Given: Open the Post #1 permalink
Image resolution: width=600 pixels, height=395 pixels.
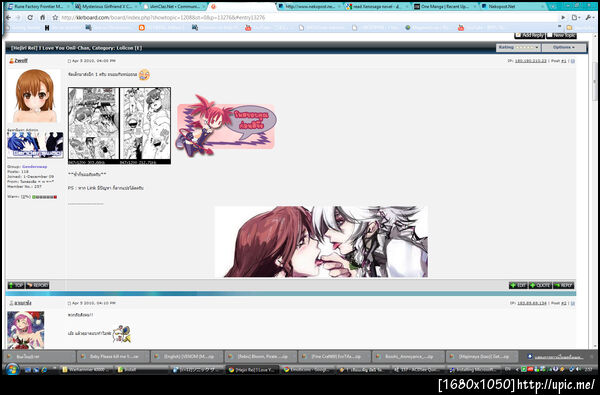Looking at the screenshot, I should (564, 61).
